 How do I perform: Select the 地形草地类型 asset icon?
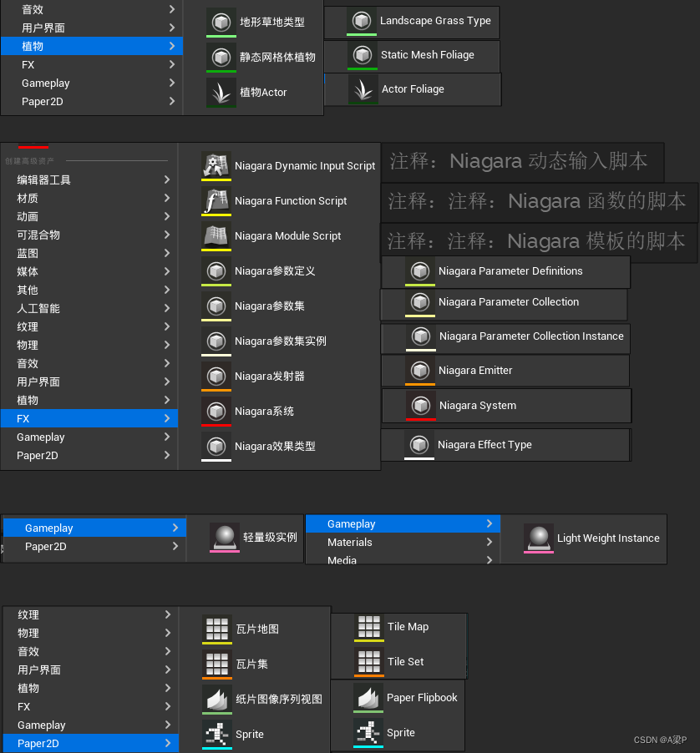(221, 22)
